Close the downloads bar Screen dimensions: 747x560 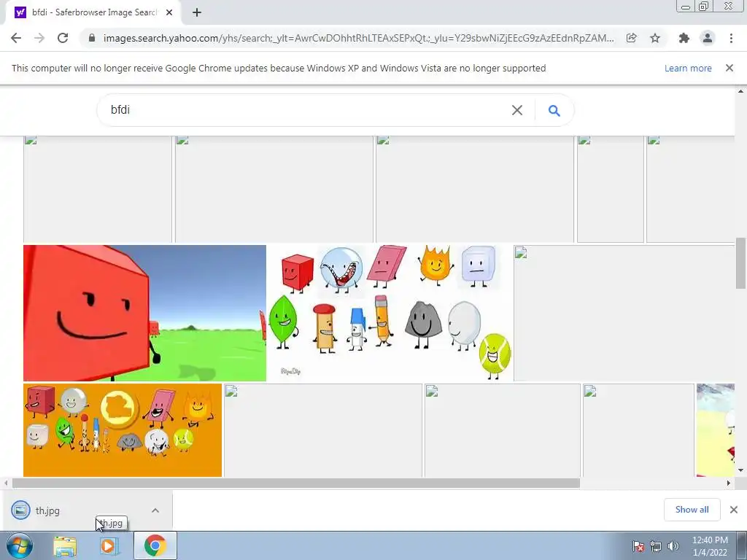(734, 510)
